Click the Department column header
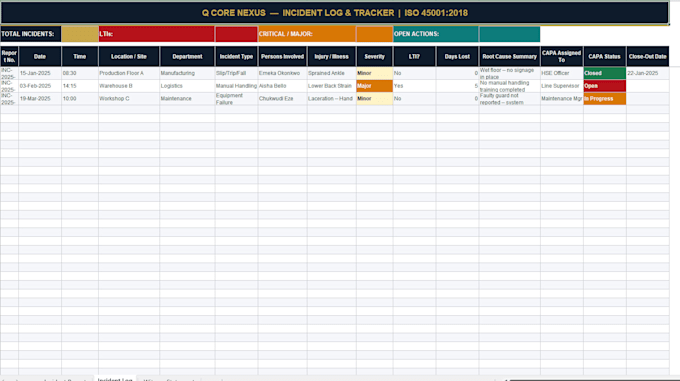 (x=187, y=56)
